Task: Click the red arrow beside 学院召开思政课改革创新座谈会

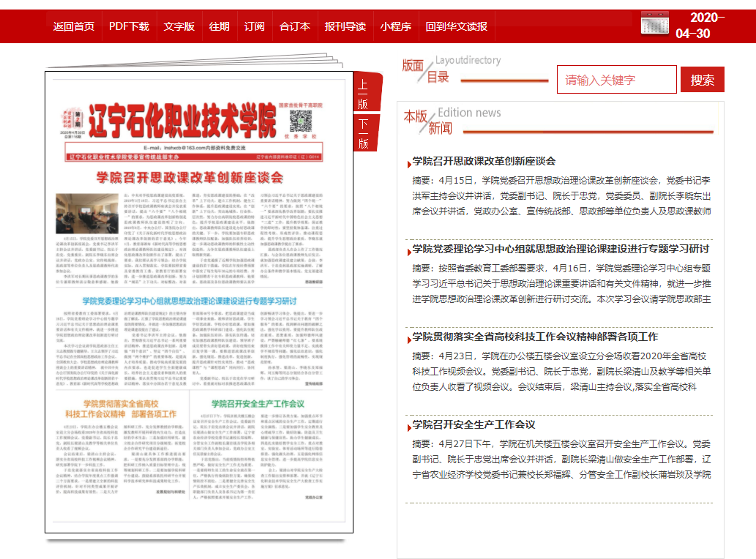Action: [x=409, y=165]
